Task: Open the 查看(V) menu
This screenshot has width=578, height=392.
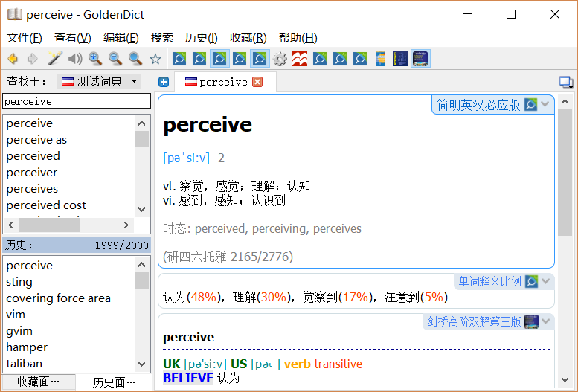Action: pyautogui.click(x=73, y=38)
